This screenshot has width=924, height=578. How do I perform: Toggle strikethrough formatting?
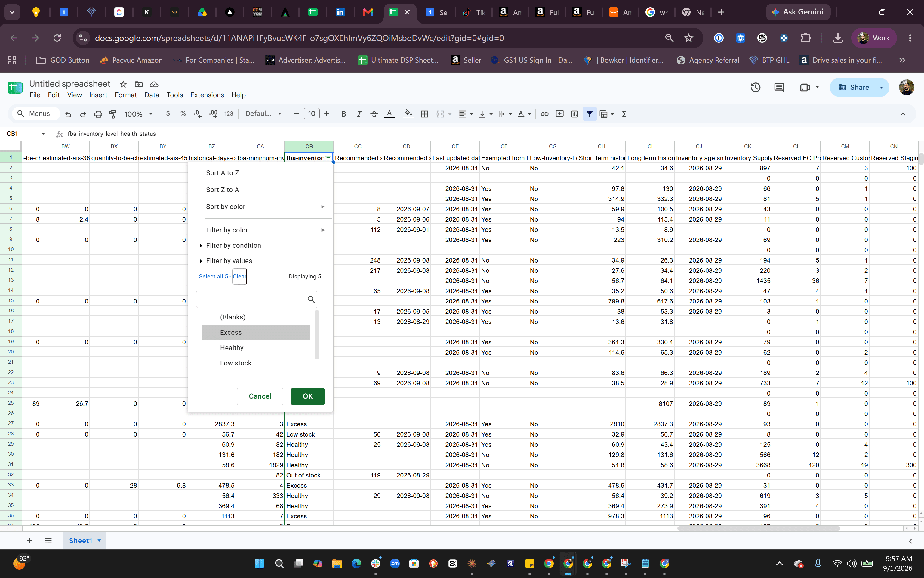[x=374, y=114]
